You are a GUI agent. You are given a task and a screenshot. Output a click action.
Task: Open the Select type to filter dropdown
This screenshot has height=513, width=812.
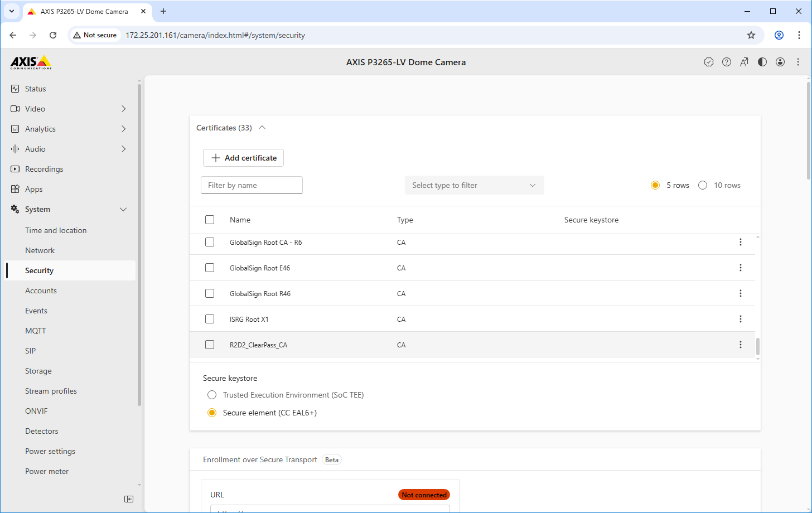pyautogui.click(x=474, y=185)
